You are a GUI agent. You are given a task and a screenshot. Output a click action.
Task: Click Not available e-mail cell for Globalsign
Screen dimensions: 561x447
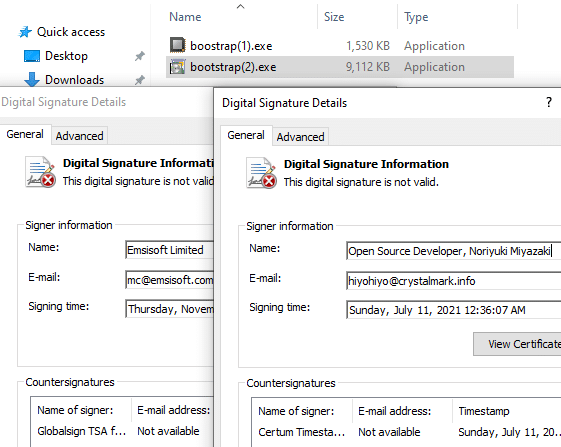click(x=168, y=431)
